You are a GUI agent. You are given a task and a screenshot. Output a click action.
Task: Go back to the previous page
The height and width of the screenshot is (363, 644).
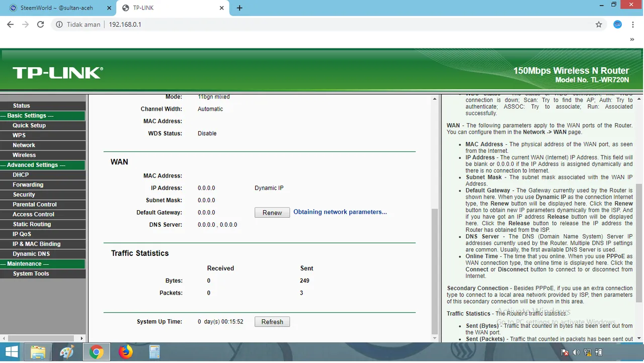click(10, 24)
